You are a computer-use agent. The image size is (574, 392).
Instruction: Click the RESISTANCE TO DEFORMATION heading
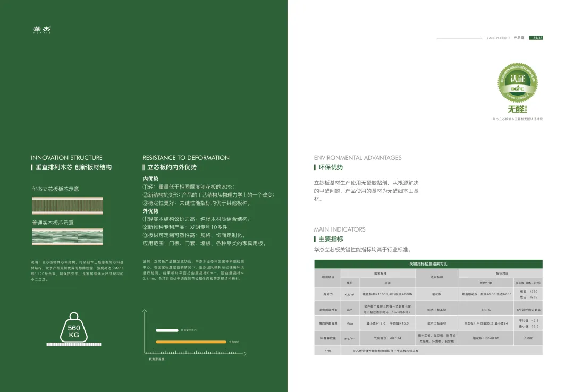186,158
